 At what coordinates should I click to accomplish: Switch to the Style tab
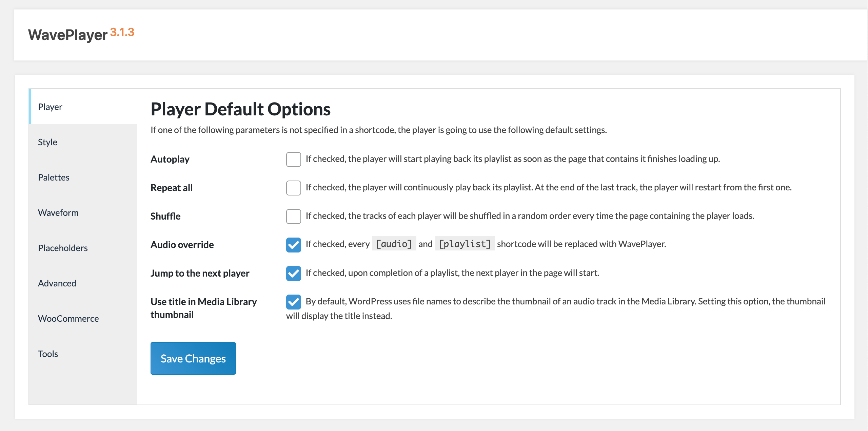47,142
